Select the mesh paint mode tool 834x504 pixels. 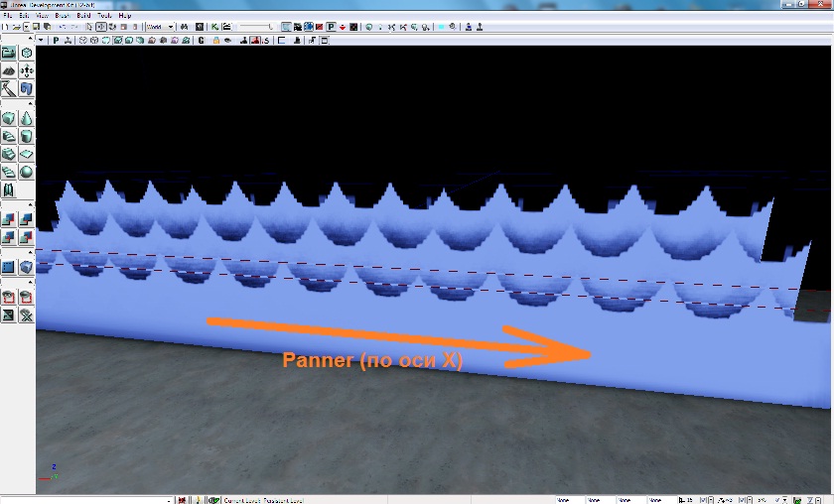click(x=9, y=88)
